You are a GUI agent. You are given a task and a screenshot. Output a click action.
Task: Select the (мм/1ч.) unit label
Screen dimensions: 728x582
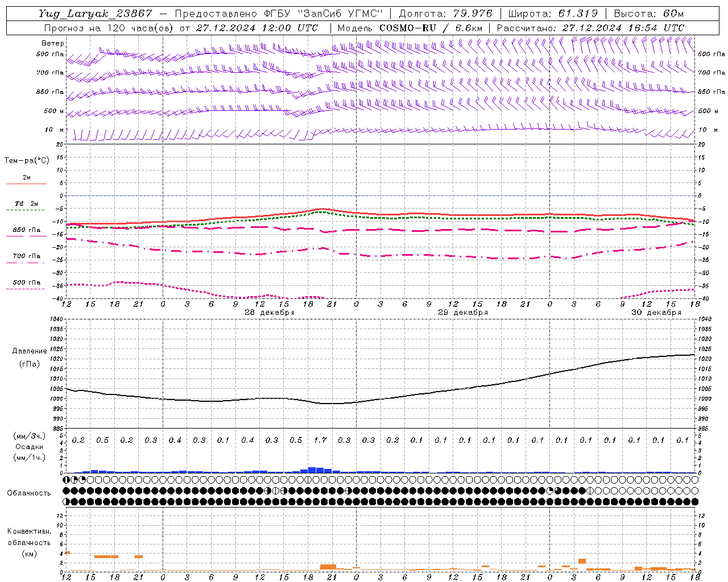point(30,458)
